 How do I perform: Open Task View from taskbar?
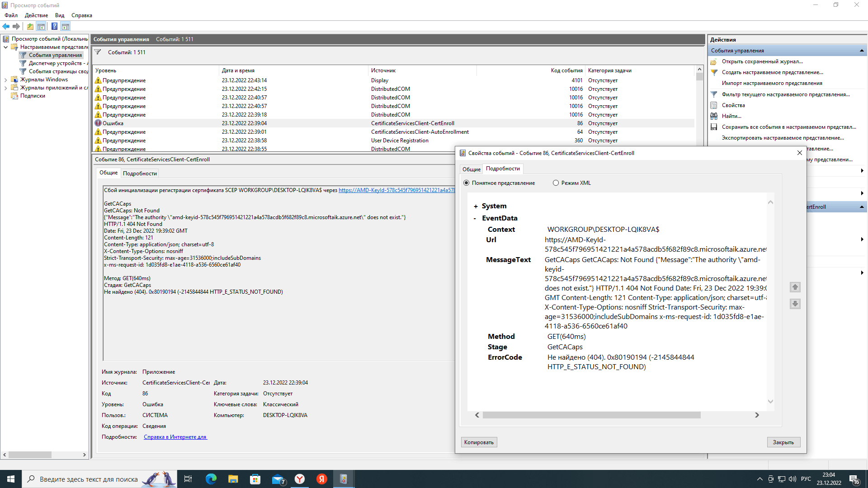[x=188, y=479]
